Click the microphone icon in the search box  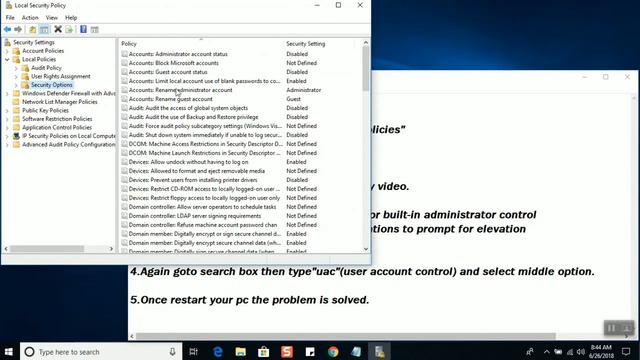(x=172, y=351)
